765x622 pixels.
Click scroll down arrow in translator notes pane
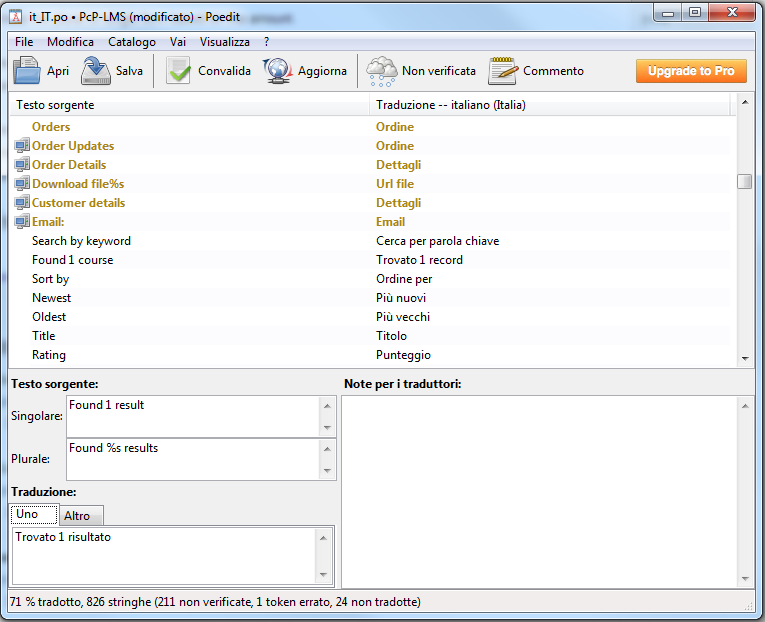tap(745, 579)
